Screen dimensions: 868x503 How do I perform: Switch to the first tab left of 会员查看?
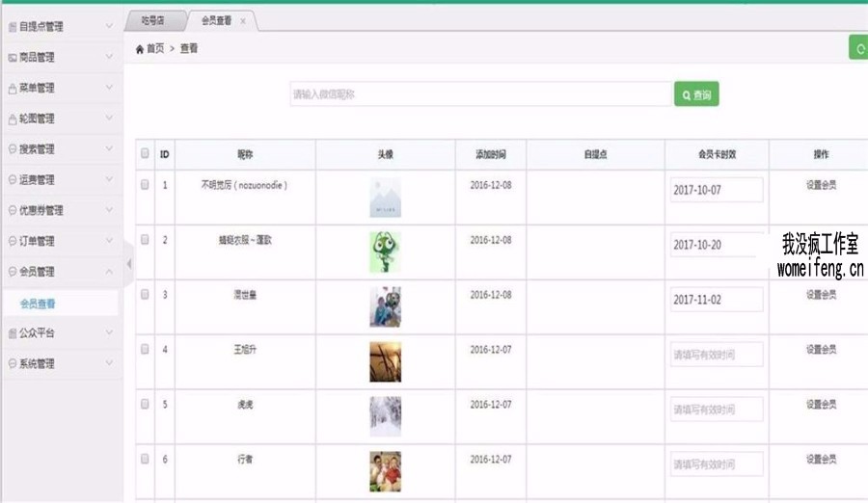tap(153, 21)
